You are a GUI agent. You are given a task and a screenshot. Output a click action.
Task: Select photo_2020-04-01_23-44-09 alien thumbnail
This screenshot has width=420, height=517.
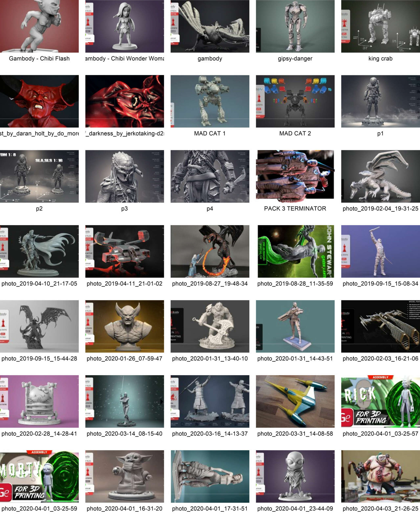coord(295,476)
